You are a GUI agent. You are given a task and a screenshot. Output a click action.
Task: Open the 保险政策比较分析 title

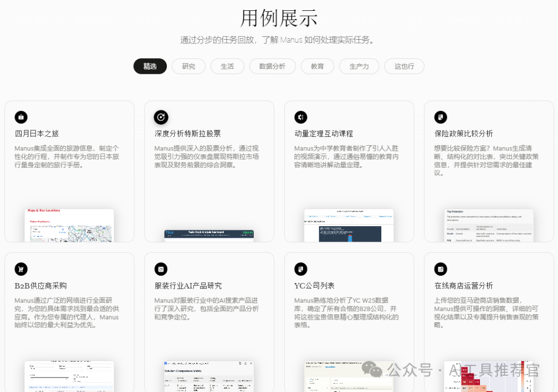[x=463, y=134]
